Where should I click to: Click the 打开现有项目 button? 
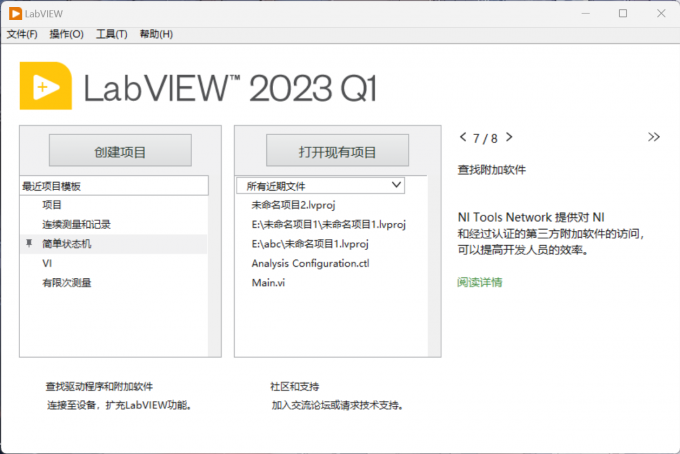point(337,150)
